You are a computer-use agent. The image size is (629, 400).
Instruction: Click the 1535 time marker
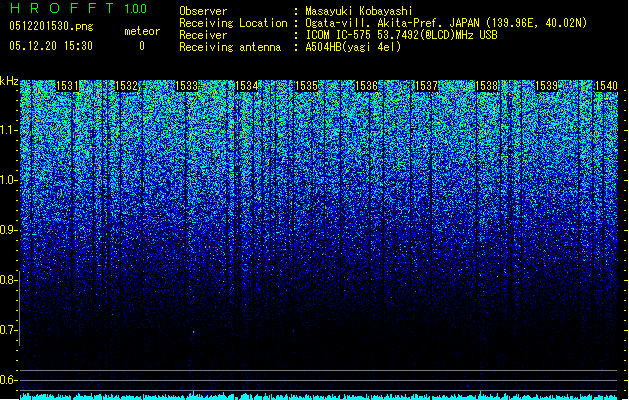pyautogui.click(x=306, y=86)
